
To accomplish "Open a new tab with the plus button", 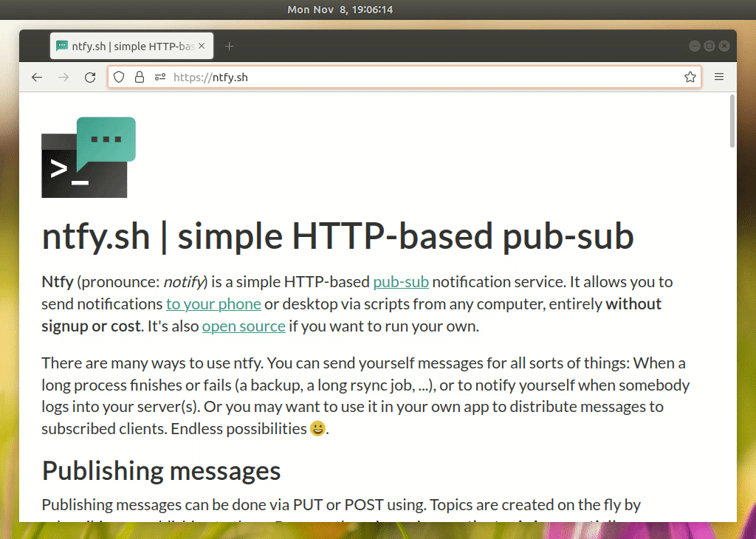I will [x=230, y=47].
